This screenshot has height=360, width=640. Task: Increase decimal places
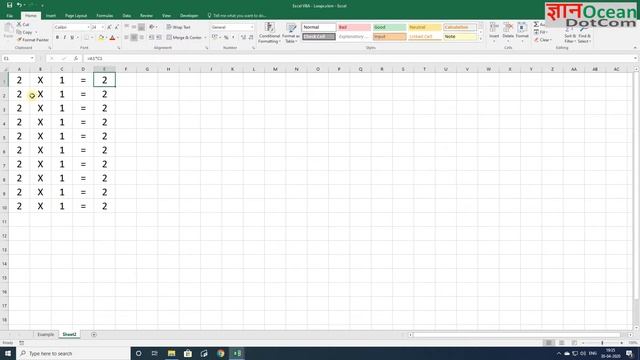click(x=243, y=37)
